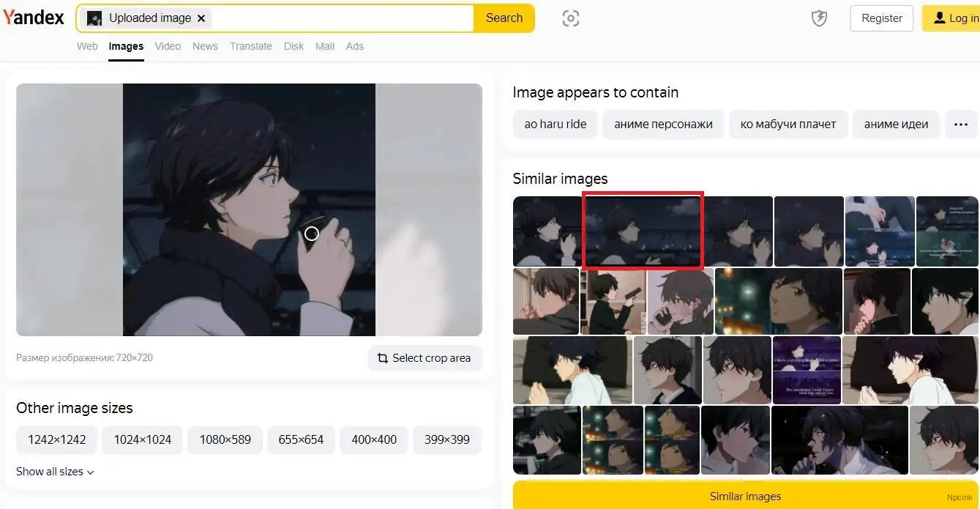Screen dimensions: 980x509
Task: Open the 400×400 image size
Action: coord(374,440)
